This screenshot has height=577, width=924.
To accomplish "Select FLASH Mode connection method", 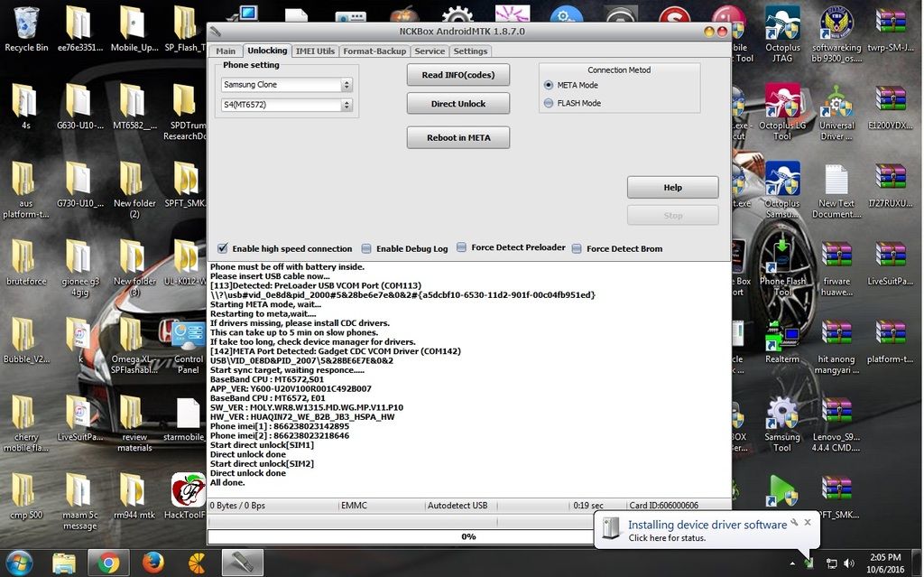I will tap(550, 103).
